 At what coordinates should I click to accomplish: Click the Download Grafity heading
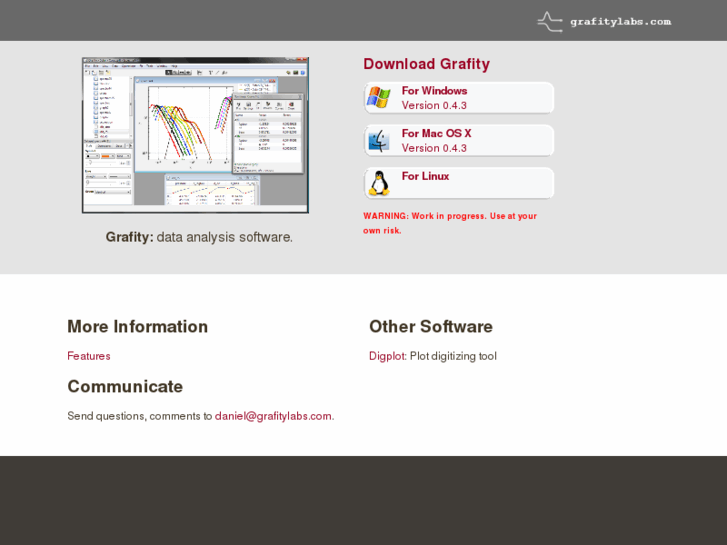click(426, 64)
